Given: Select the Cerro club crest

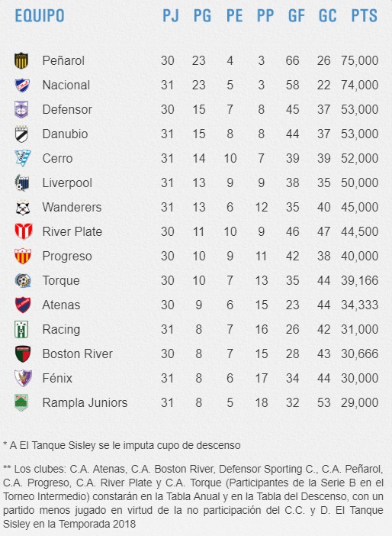Looking at the screenshot, I should [23, 158].
